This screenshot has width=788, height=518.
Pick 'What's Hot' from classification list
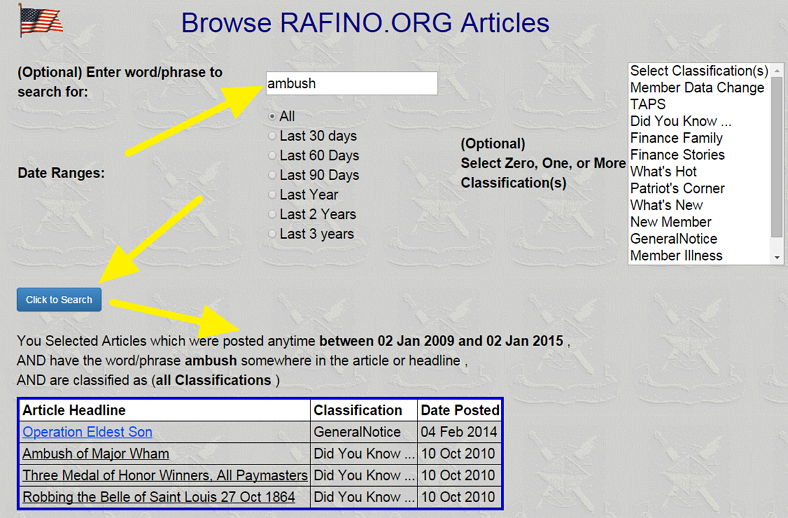(699, 172)
